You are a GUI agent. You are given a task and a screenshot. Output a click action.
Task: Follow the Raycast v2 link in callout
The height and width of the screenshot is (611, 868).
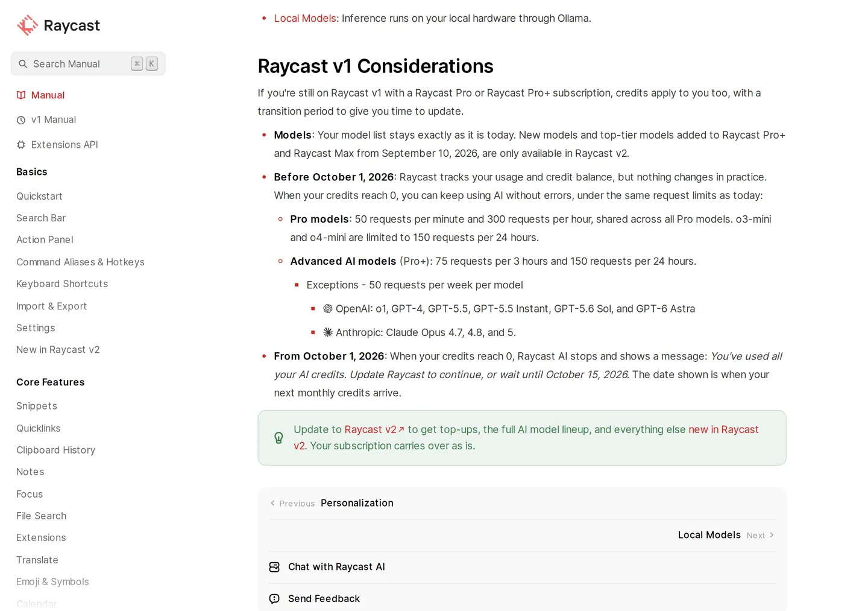click(374, 429)
